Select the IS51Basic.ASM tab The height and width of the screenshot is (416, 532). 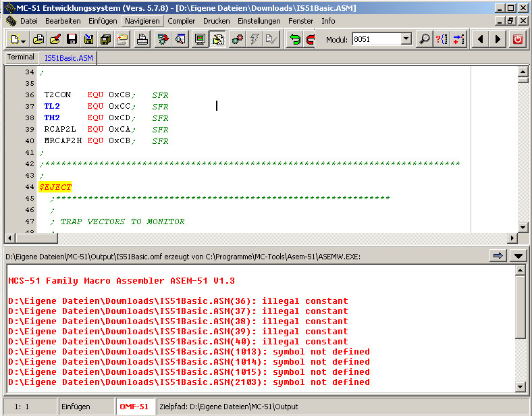69,57
